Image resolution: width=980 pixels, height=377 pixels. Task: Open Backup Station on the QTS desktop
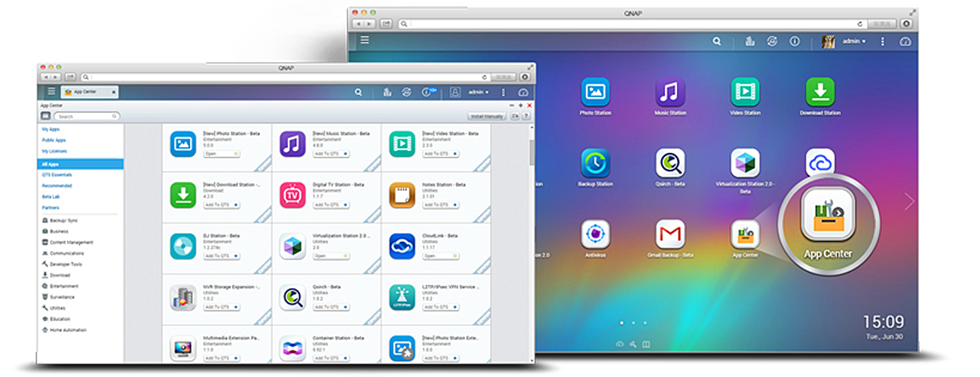click(x=595, y=164)
